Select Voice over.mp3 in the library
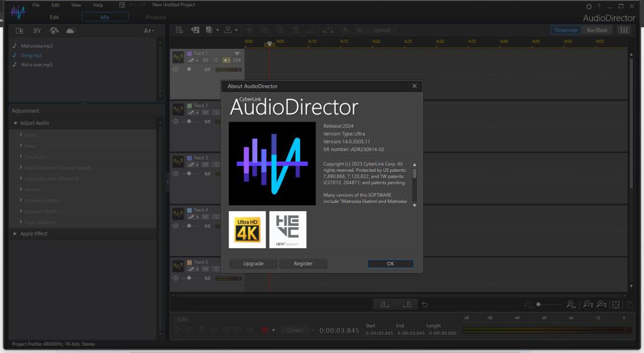The height and width of the screenshot is (353, 644). 36,65
